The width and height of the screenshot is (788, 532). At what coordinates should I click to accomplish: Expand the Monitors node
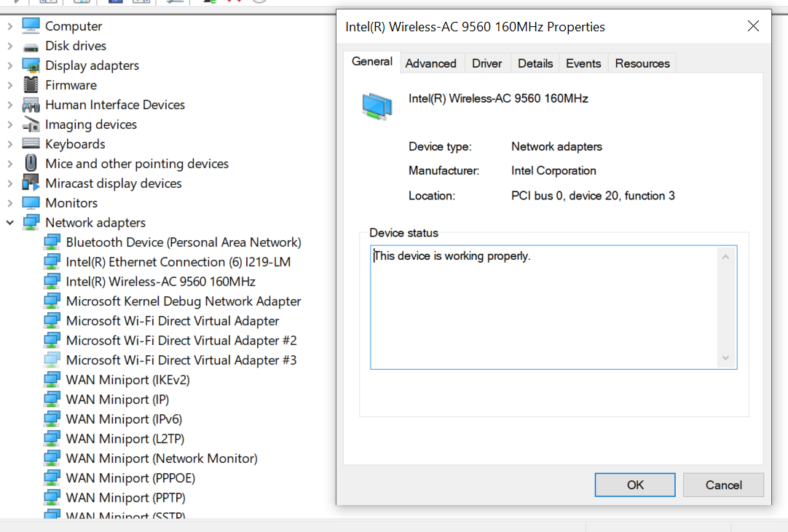(x=10, y=203)
